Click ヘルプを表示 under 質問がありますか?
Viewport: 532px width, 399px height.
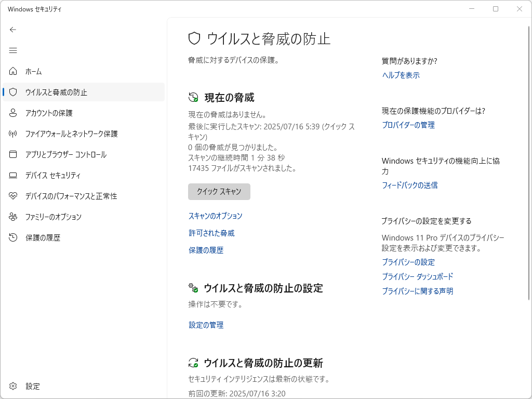coord(400,75)
